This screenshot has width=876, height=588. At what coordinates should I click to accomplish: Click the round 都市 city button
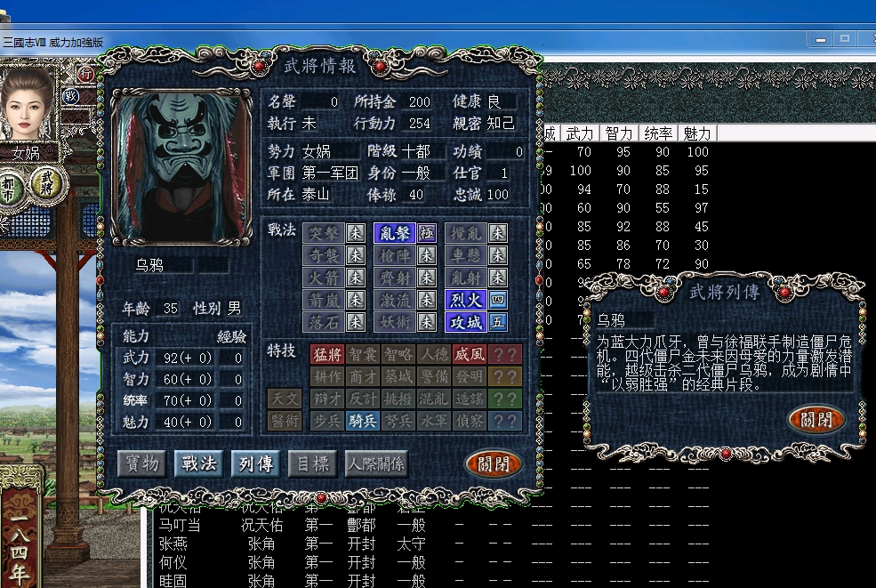click(x=9, y=190)
